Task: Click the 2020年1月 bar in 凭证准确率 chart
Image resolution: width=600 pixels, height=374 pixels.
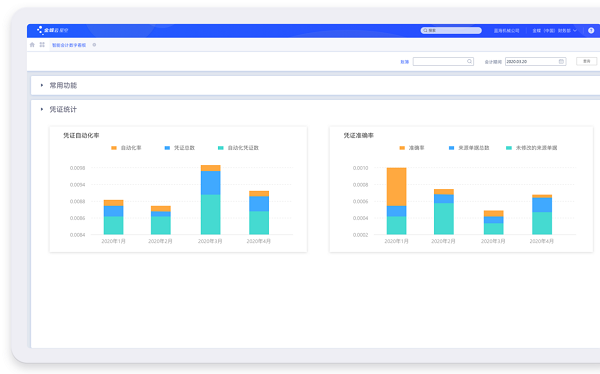Action: click(x=396, y=201)
